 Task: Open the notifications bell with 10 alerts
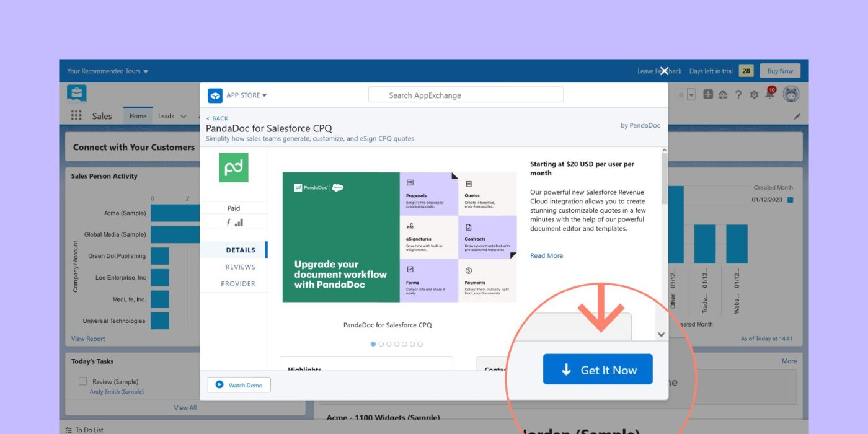click(x=770, y=95)
